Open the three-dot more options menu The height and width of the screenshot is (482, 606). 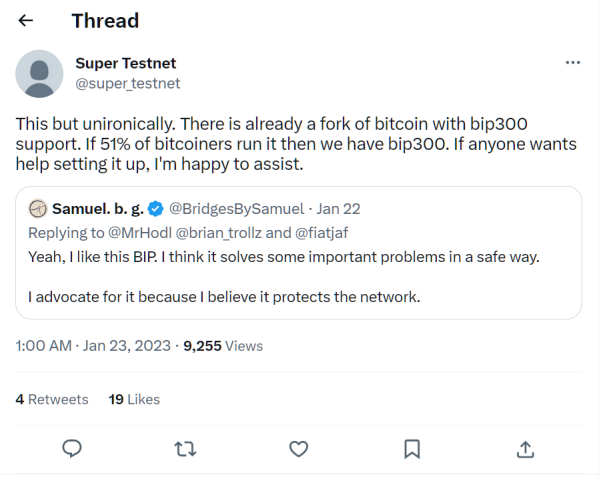(572, 62)
